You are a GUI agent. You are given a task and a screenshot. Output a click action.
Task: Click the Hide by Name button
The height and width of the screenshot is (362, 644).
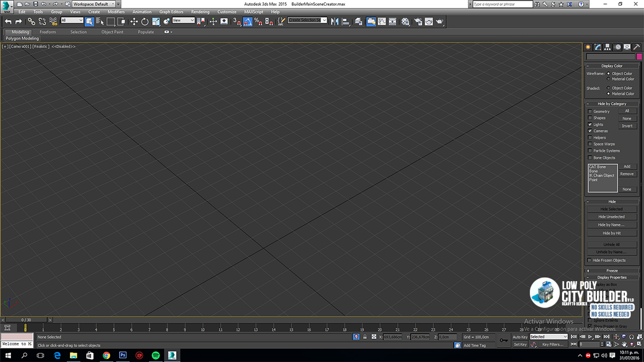[x=611, y=225]
